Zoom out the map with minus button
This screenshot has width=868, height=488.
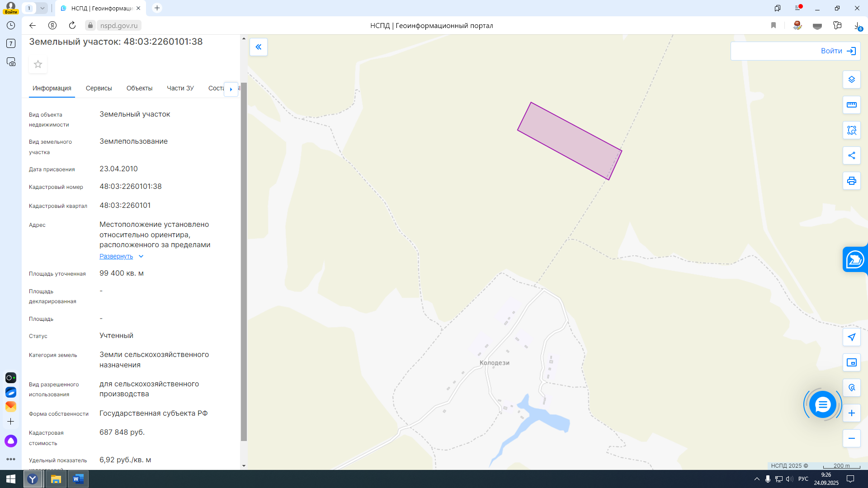(x=851, y=438)
